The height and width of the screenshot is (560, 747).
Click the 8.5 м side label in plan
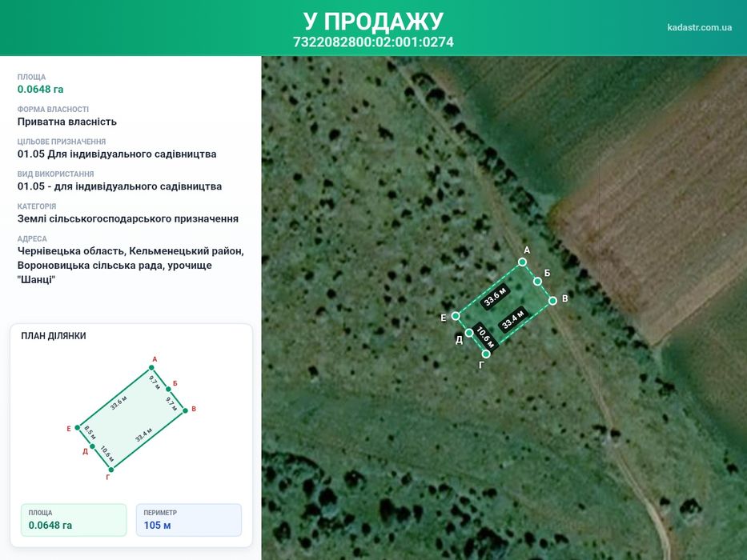pyautogui.click(x=90, y=433)
